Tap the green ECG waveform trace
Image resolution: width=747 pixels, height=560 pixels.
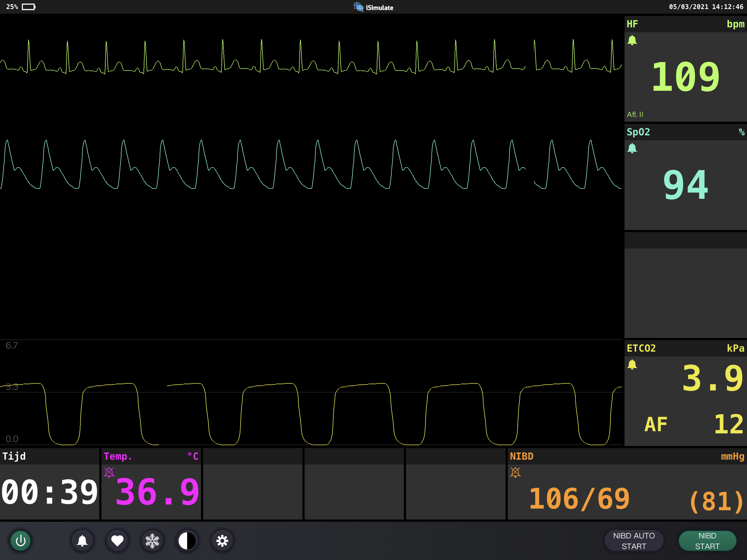click(x=311, y=56)
